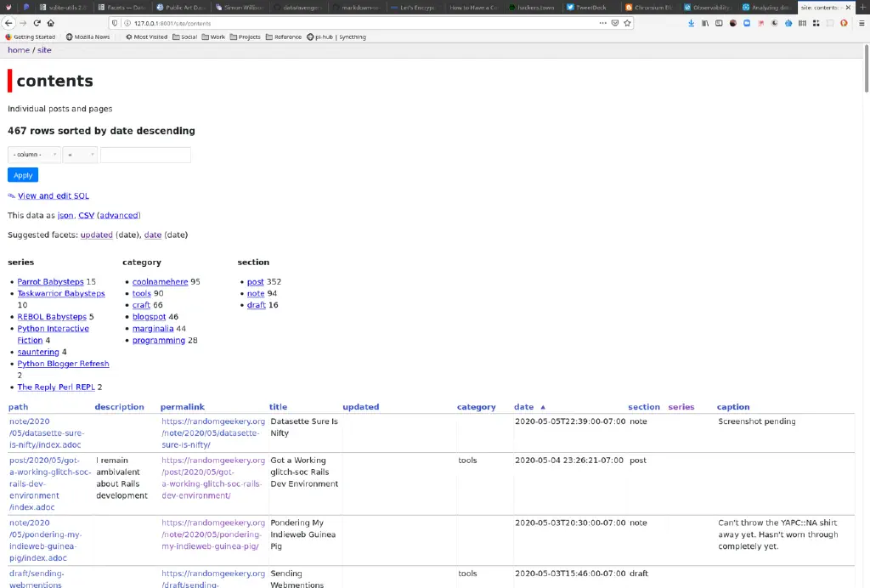The height and width of the screenshot is (588, 870).
Task: Click the pinned second tab with blue icon
Action: (26, 7)
